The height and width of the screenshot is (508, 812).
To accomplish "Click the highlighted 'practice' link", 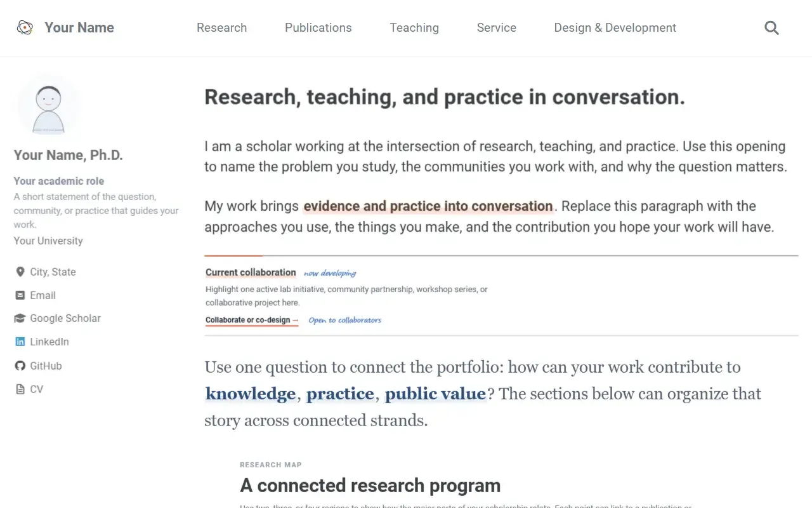I will (x=340, y=394).
